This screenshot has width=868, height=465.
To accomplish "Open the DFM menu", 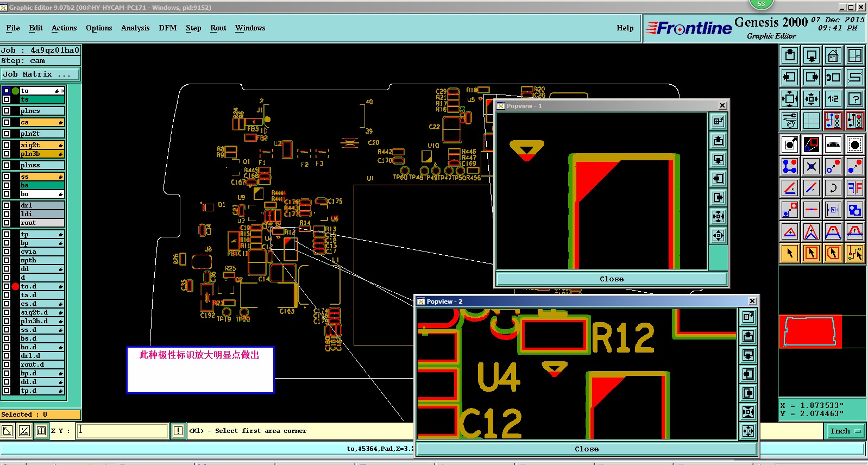I will [168, 28].
